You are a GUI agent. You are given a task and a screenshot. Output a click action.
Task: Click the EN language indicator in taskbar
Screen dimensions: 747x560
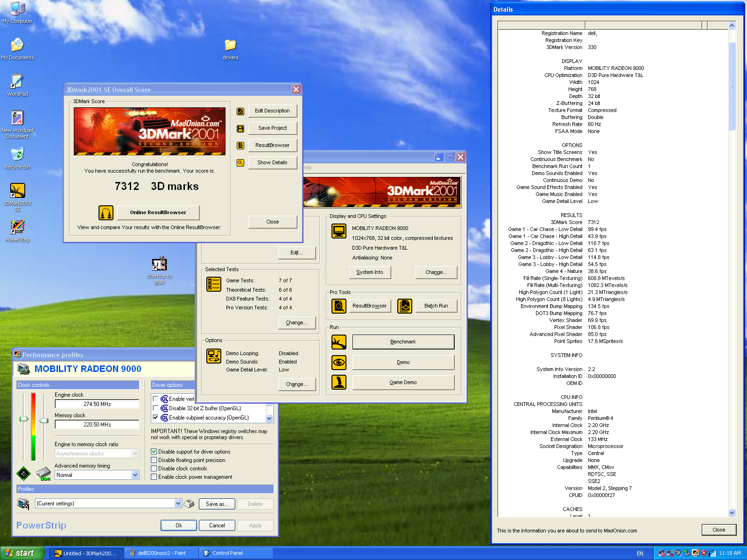coord(640,553)
